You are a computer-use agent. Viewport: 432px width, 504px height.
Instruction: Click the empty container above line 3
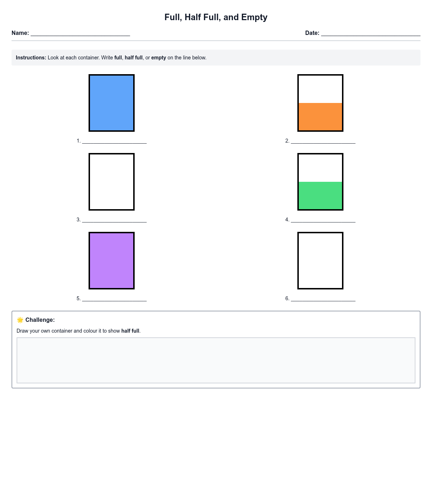tap(112, 182)
